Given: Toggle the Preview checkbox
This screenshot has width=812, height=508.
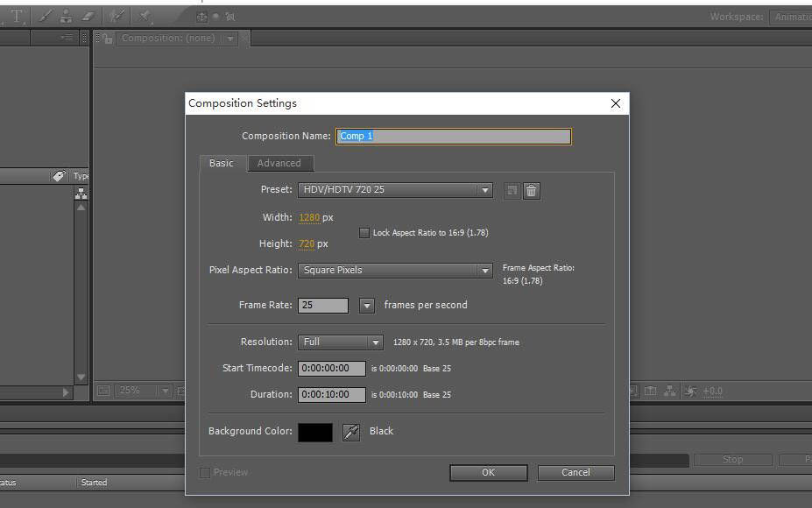Looking at the screenshot, I should point(205,473).
